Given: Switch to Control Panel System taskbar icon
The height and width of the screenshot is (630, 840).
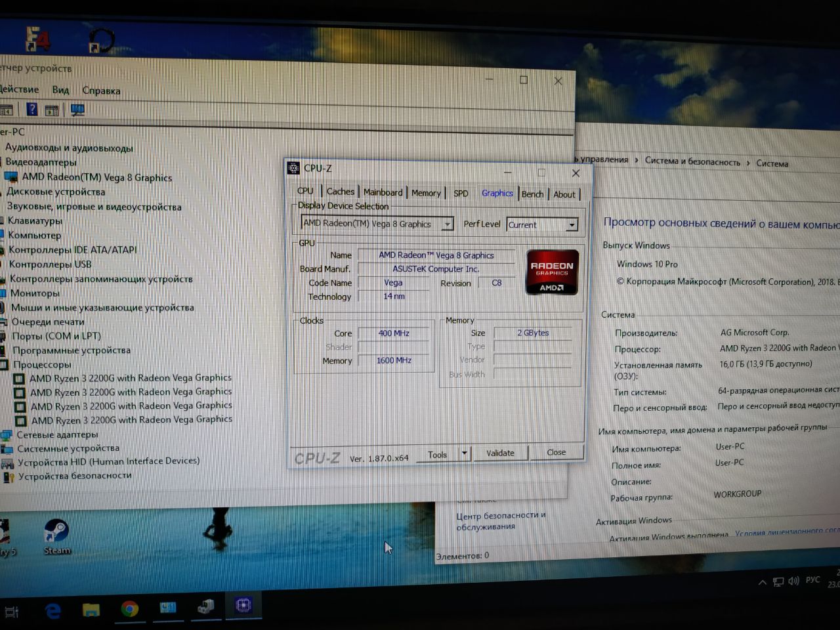Looking at the screenshot, I should click(x=168, y=608).
